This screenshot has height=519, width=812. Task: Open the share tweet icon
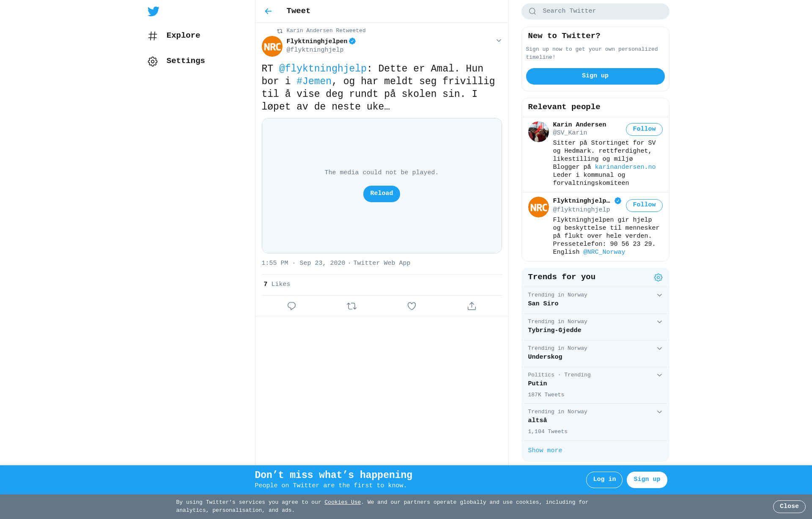tap(472, 306)
